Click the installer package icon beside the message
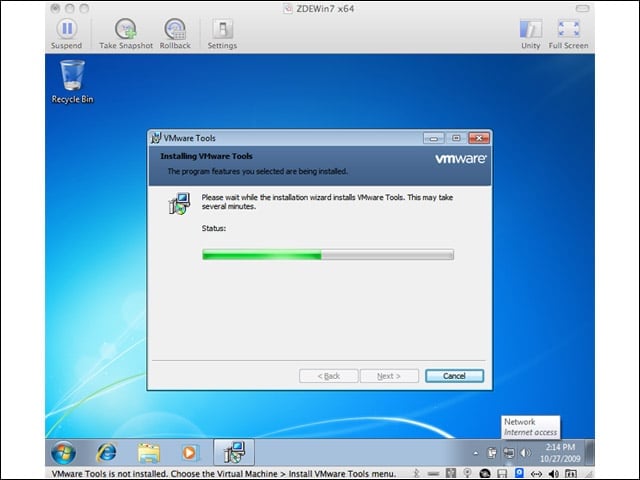The width and height of the screenshot is (640, 480). click(179, 203)
